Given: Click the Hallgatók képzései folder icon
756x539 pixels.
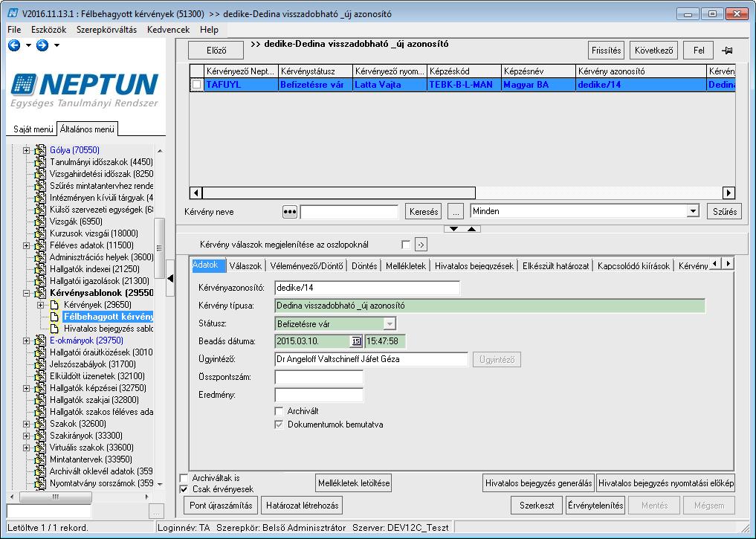Looking at the screenshot, I should pyautogui.click(x=40, y=388).
